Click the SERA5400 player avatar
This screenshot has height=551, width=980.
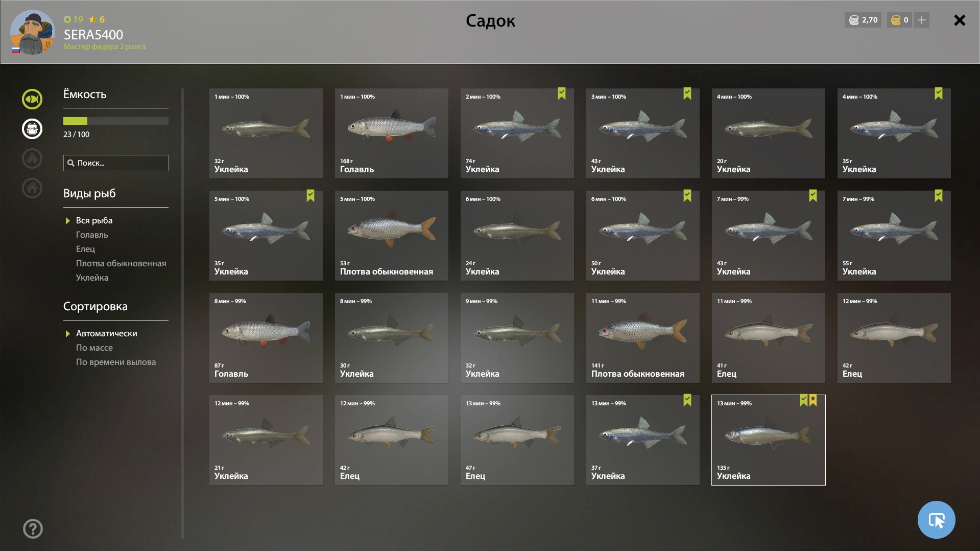tap(32, 32)
